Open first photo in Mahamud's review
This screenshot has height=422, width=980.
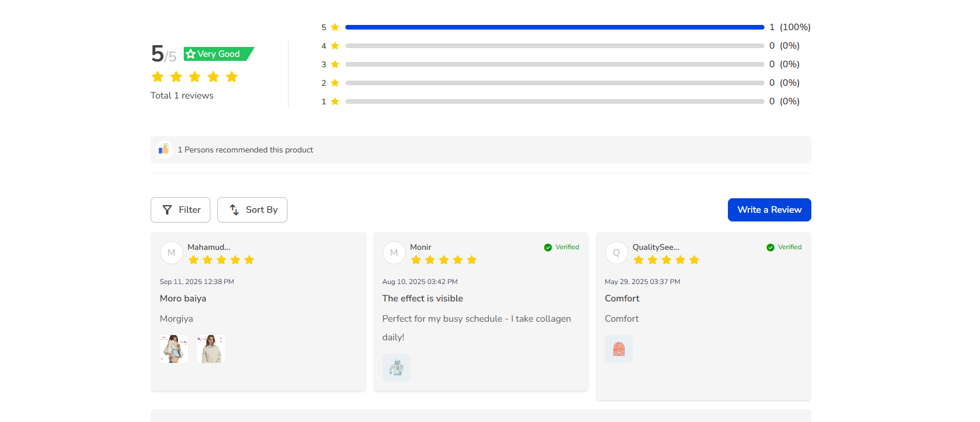coord(174,349)
